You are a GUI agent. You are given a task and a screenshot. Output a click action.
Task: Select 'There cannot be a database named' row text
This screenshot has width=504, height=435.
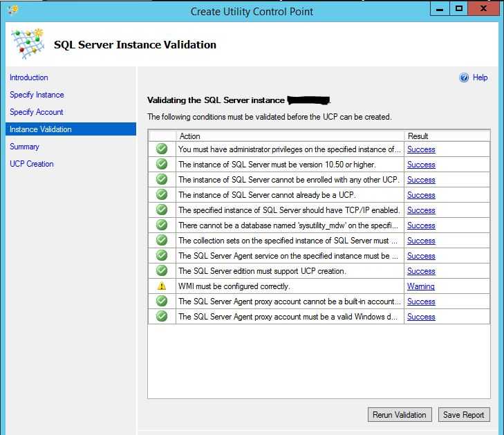[x=288, y=225]
